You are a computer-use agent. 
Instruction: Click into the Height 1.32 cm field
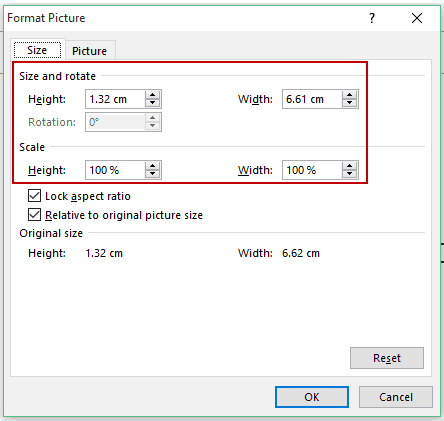tap(115, 99)
